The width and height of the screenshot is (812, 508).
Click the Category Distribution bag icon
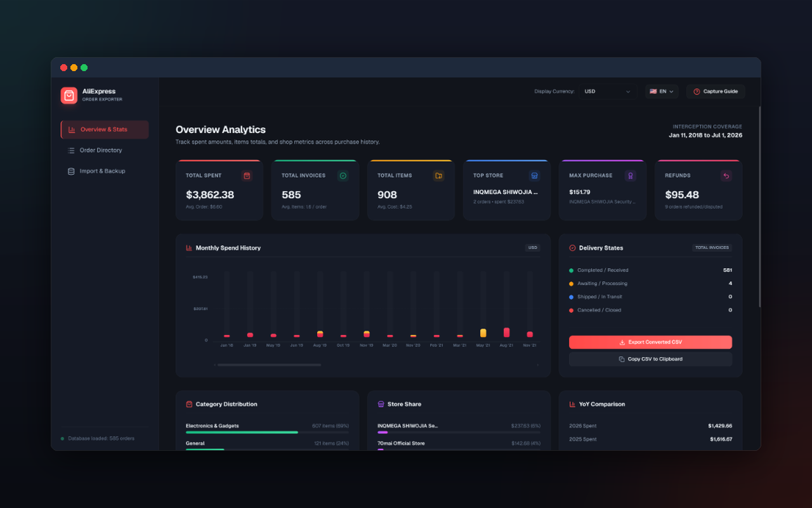coord(189,404)
